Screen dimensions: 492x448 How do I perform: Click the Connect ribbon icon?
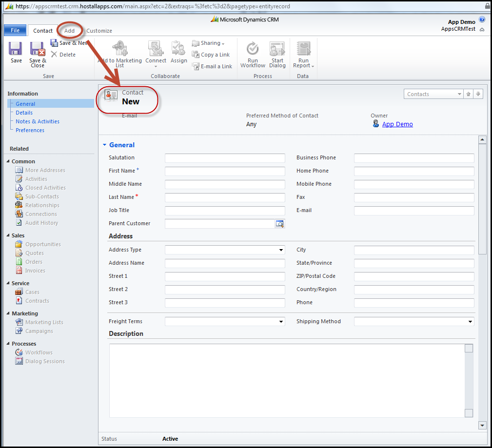[x=156, y=49]
